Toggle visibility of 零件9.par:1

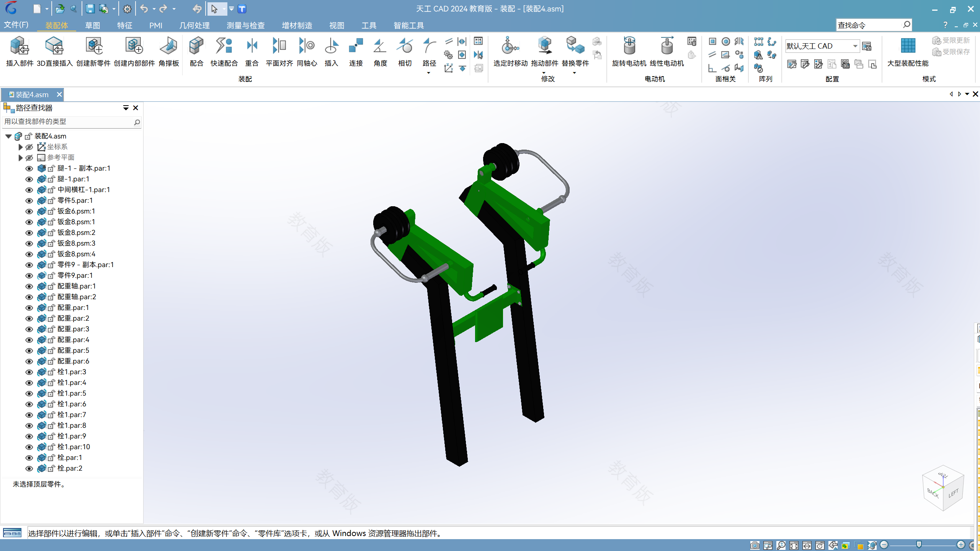[29, 275]
